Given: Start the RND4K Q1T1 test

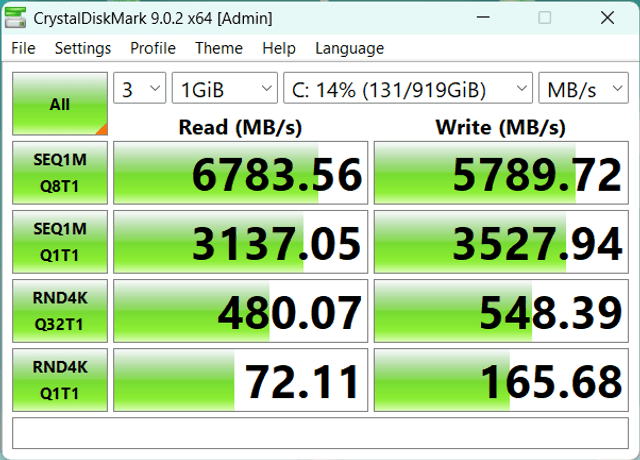Looking at the screenshot, I should click(60, 380).
